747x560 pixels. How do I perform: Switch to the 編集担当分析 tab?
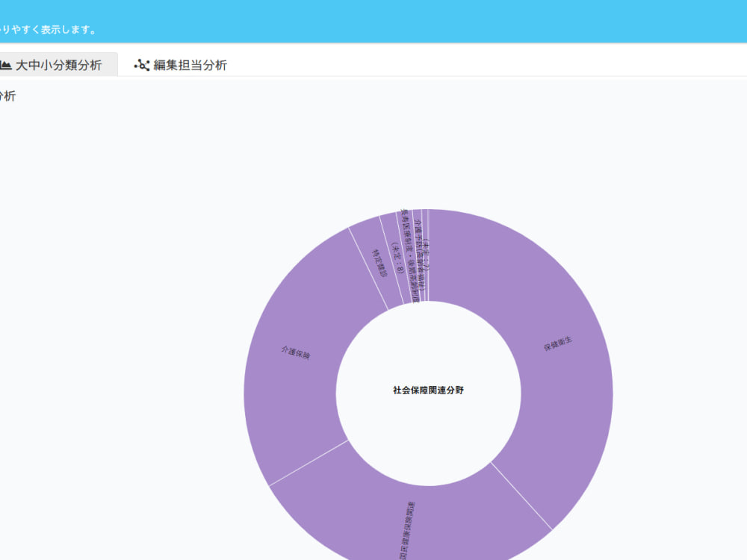(189, 65)
